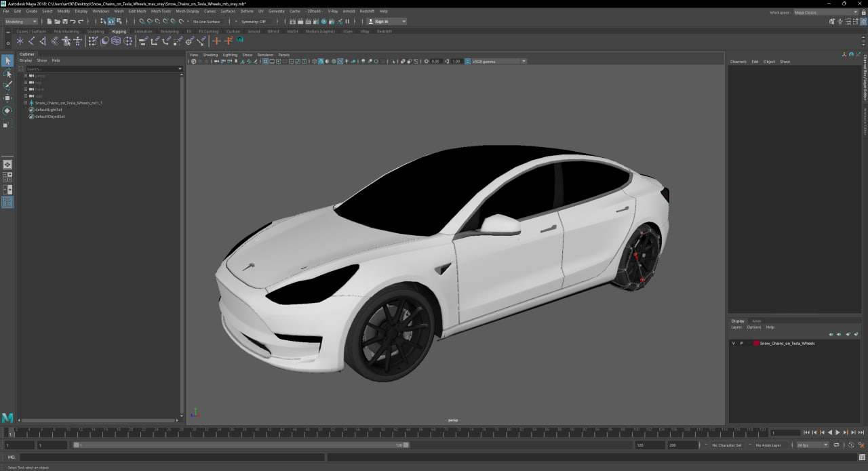
Task: Select the arrow Select tool in toolbox
Action: [x=7, y=61]
